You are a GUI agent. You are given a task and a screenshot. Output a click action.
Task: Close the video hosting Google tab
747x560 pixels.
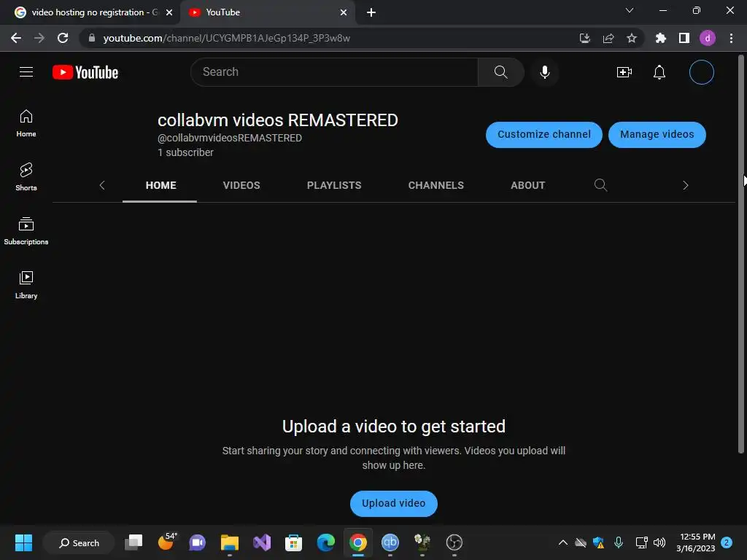(x=169, y=12)
